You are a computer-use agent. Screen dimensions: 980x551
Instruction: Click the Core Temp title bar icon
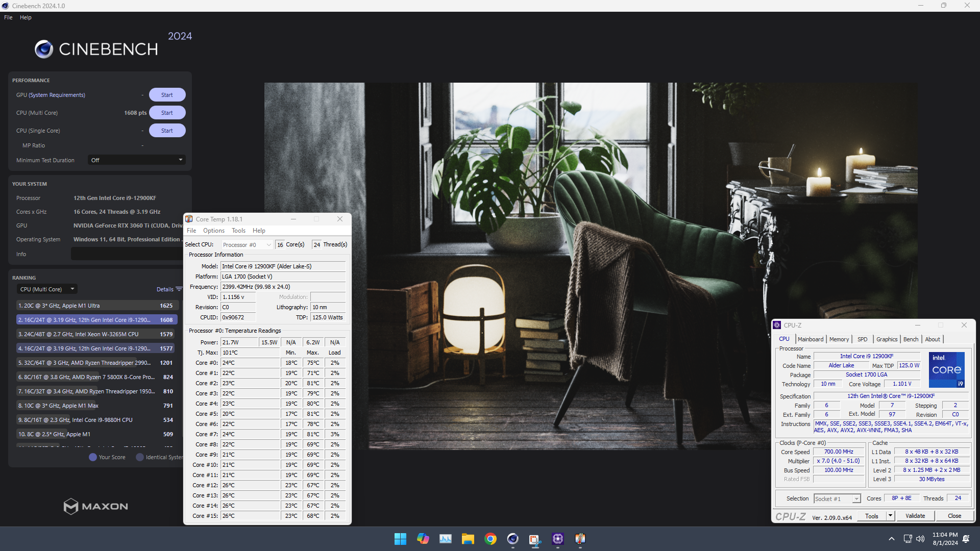[189, 219]
